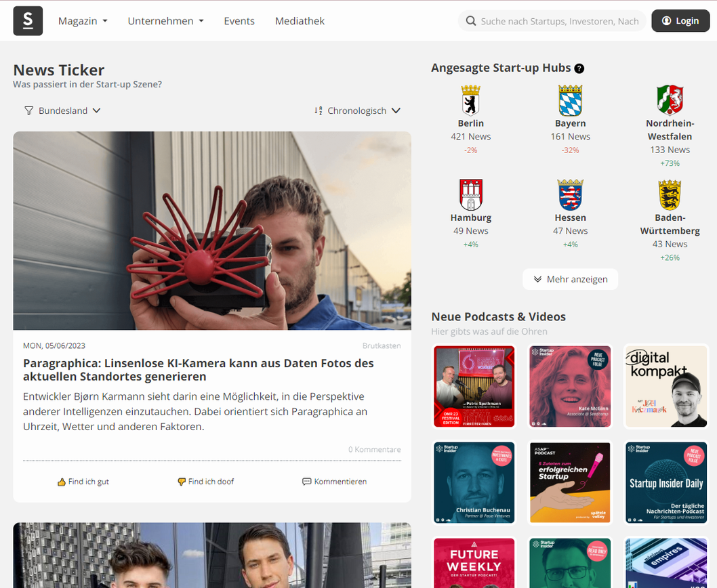Open the Magazin dropdown menu

click(83, 21)
